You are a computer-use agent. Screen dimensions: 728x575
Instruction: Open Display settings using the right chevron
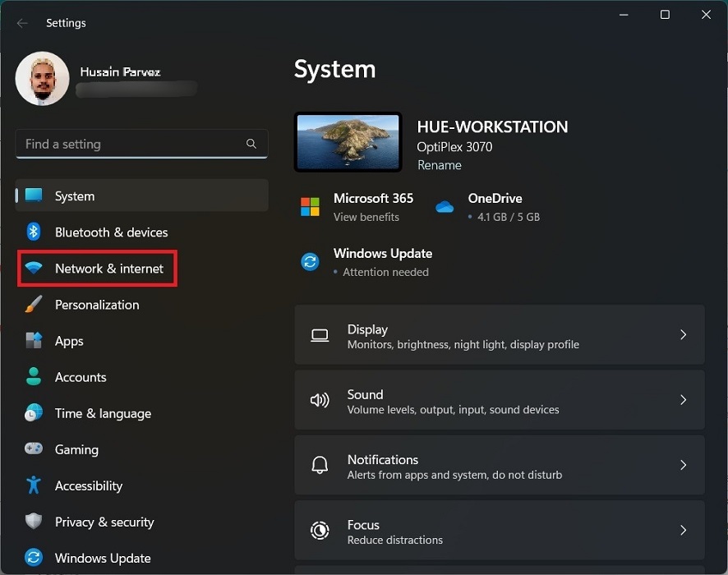pyautogui.click(x=683, y=334)
